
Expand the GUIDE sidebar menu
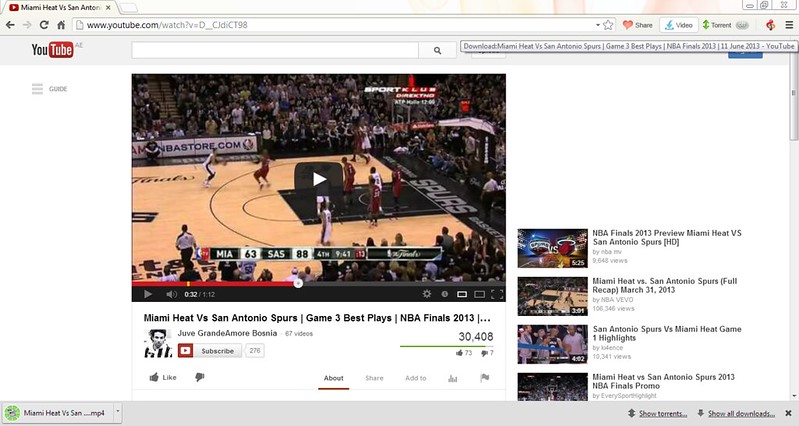coord(49,89)
